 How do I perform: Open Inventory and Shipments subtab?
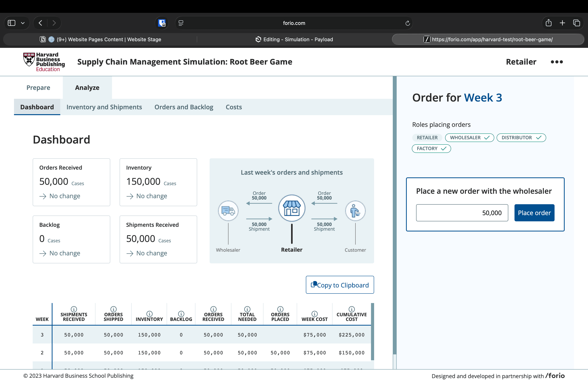tap(104, 107)
